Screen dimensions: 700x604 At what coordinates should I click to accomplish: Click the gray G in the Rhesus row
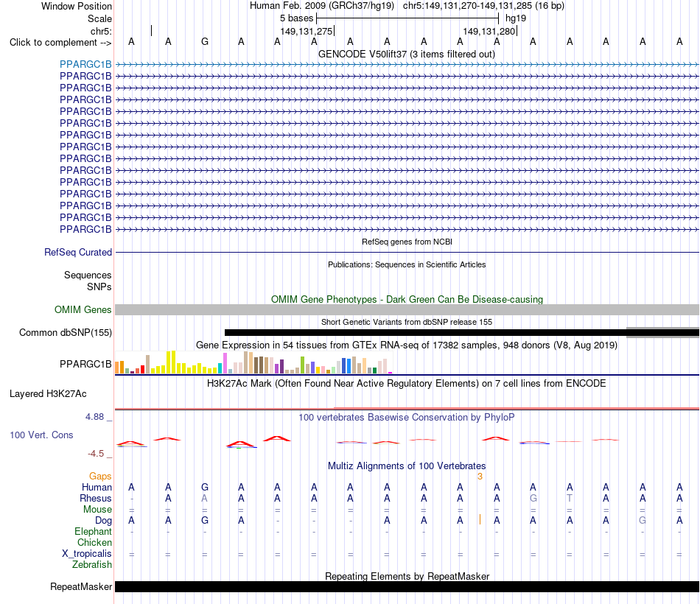533,498
